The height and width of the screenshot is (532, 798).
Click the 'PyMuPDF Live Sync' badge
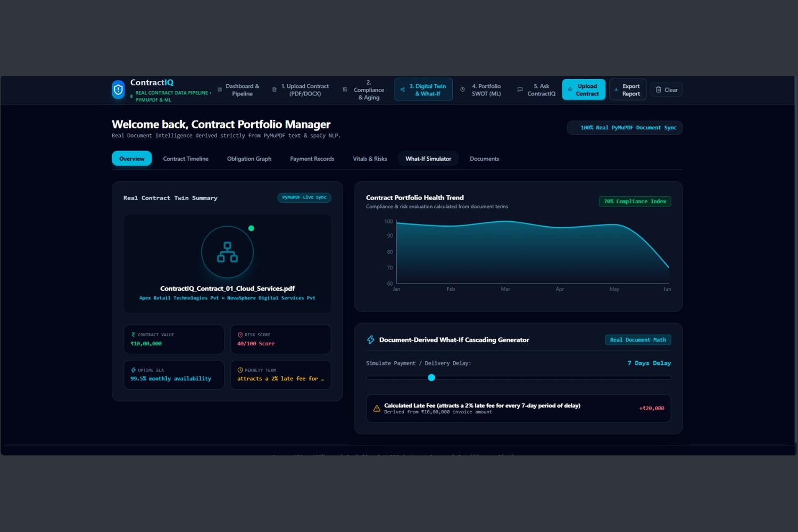[x=304, y=197]
